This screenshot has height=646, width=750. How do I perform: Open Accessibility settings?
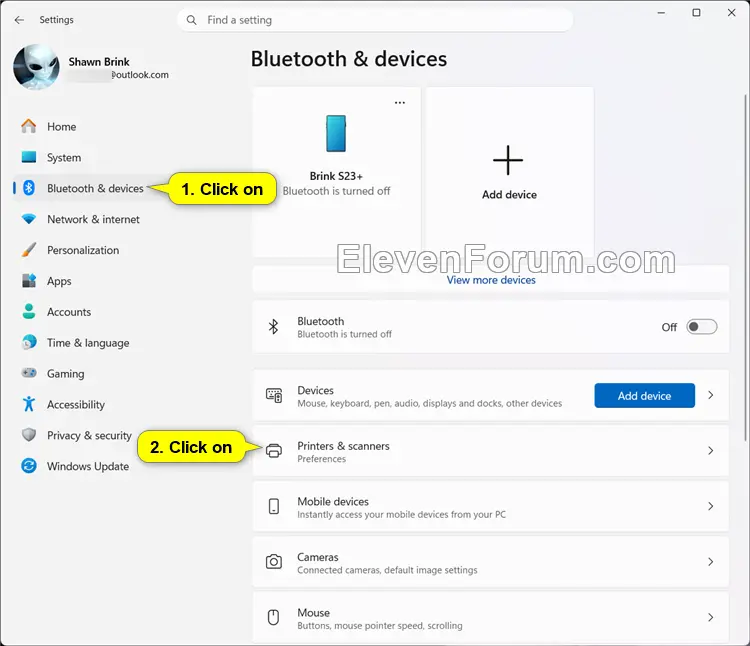point(76,405)
